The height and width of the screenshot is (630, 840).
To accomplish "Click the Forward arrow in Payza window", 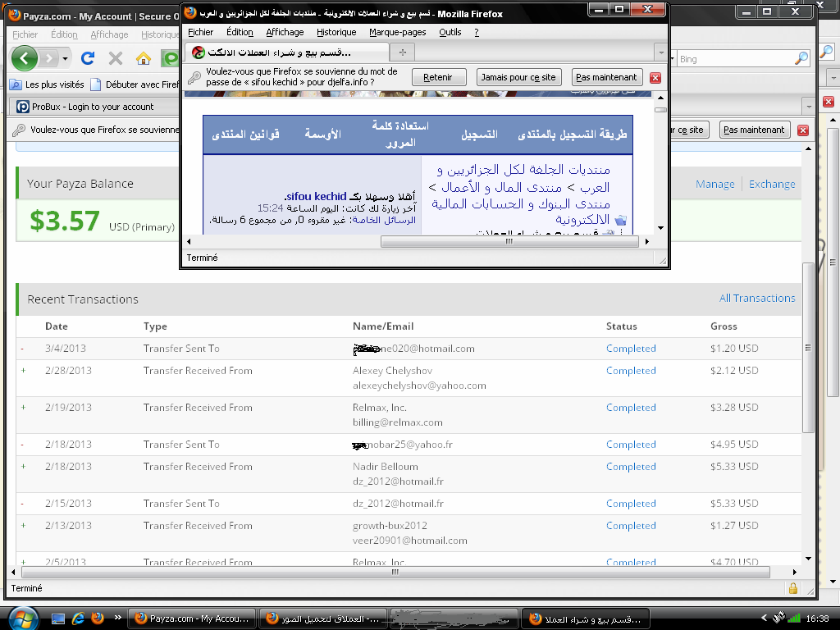I will pos(48,58).
